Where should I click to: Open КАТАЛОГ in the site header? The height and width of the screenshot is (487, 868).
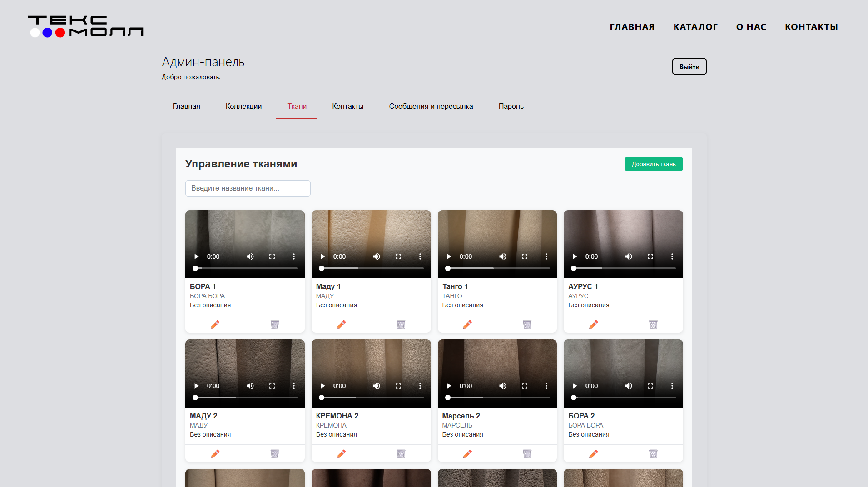695,27
